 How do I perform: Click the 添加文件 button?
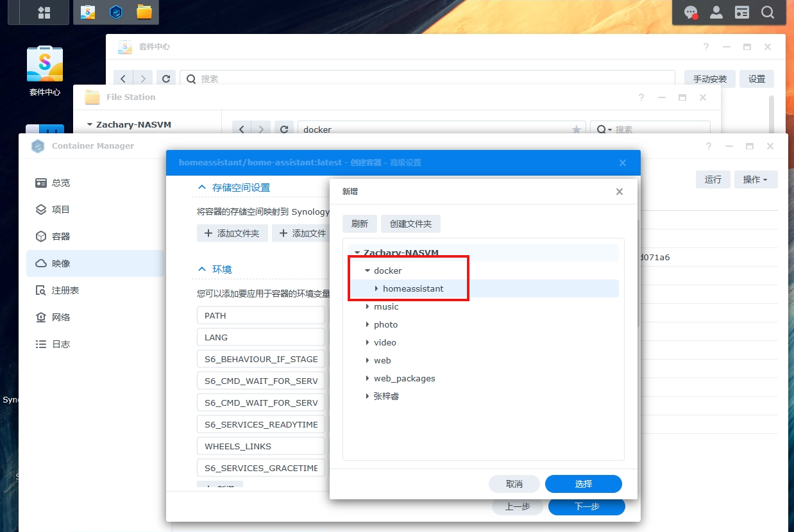click(301, 233)
